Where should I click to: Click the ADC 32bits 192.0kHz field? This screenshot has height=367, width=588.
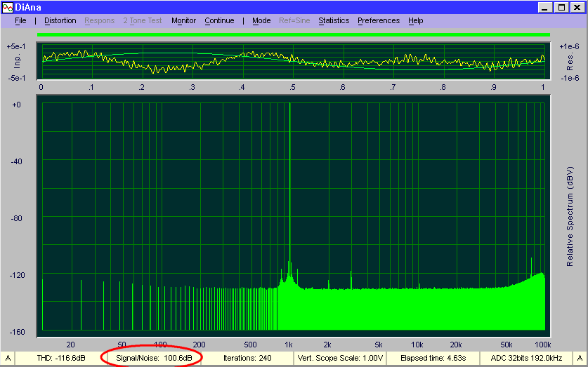coord(526,358)
